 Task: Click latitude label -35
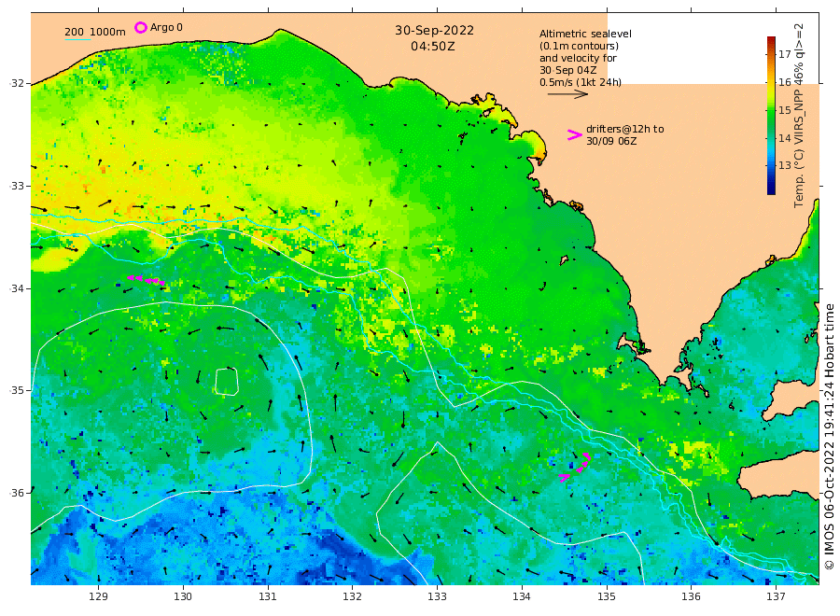[17, 390]
